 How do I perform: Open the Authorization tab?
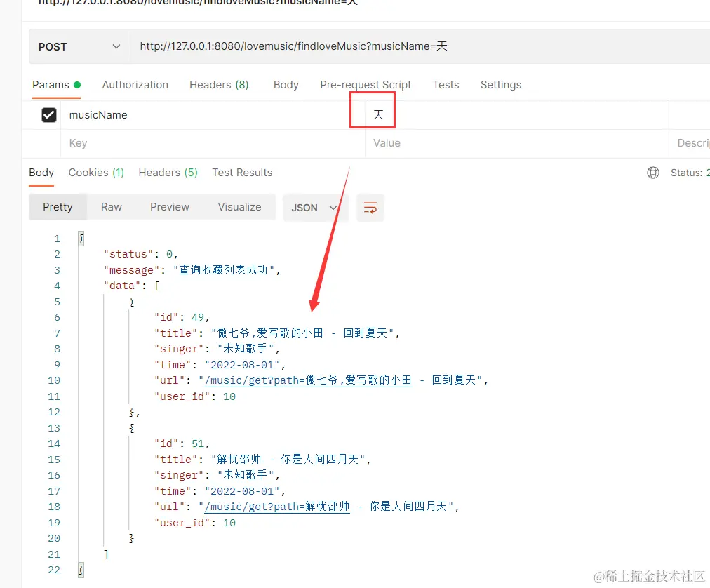[x=135, y=85]
